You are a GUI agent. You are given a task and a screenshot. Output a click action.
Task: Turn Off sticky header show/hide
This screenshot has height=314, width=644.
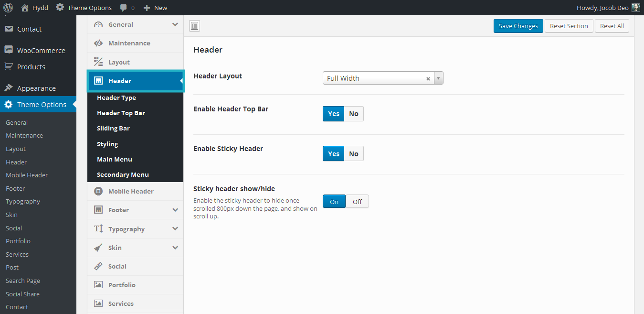(x=357, y=202)
